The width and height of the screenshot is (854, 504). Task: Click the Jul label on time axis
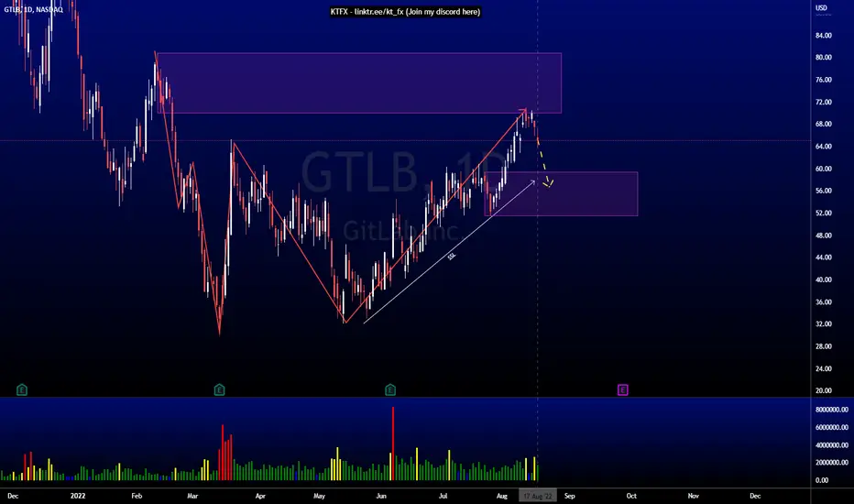tap(443, 496)
